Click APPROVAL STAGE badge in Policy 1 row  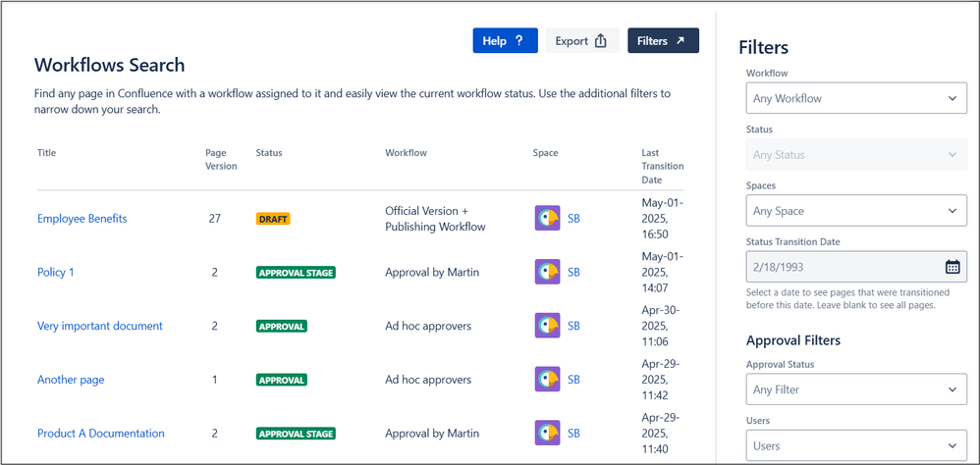pos(296,272)
